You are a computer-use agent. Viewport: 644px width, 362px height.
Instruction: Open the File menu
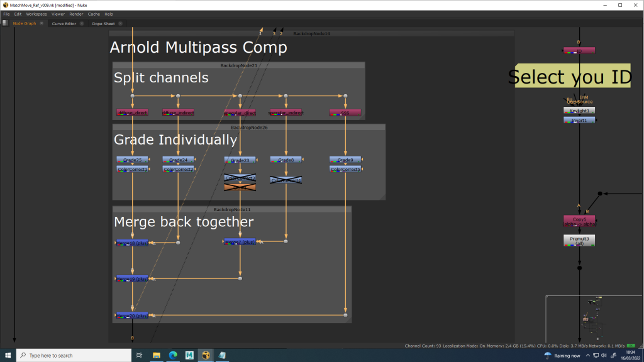[x=6, y=14]
